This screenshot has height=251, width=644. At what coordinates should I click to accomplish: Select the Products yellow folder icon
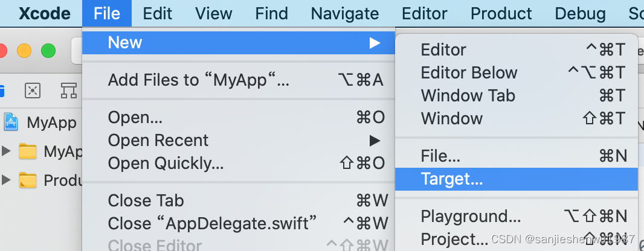coord(28,180)
